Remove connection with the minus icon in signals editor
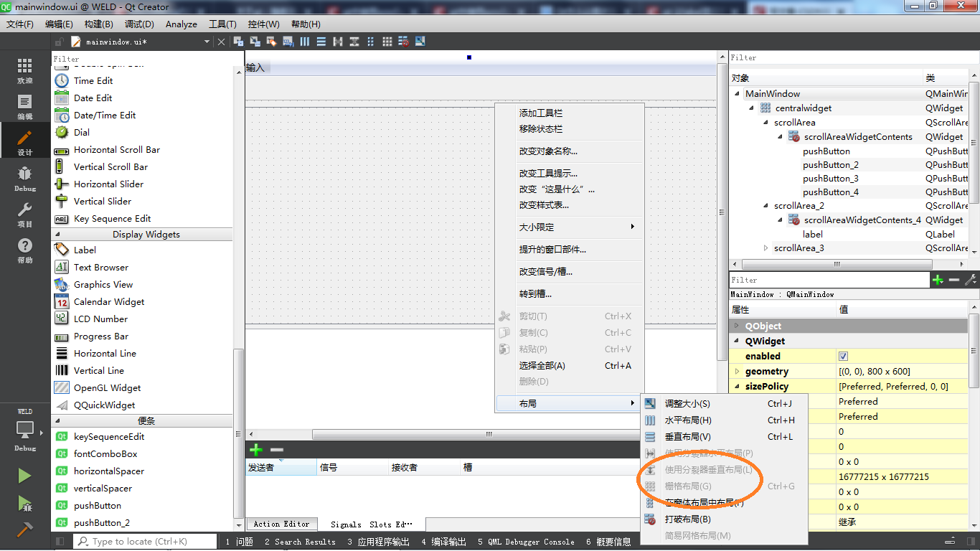This screenshot has width=980, height=551. 277,450
